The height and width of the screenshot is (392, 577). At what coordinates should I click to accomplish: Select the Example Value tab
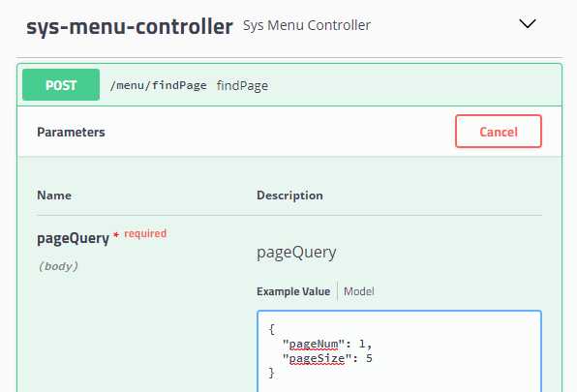point(293,291)
